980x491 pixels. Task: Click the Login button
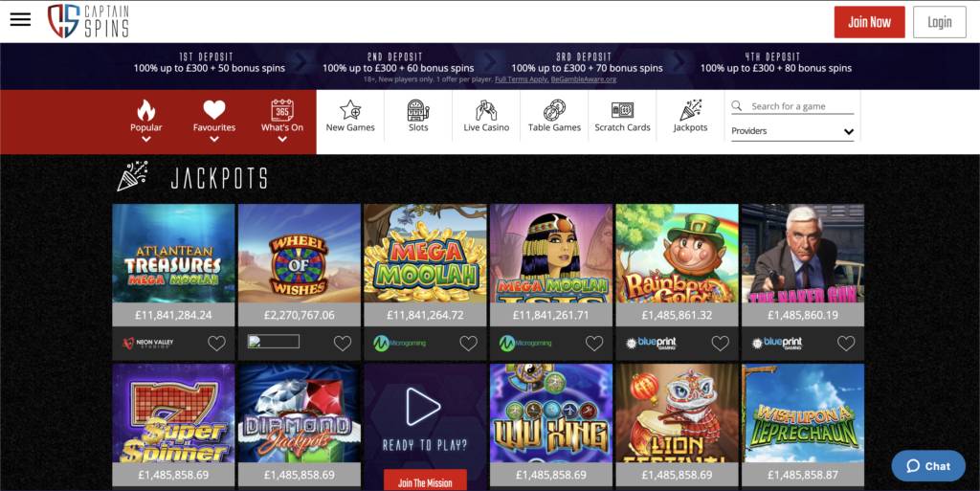940,22
